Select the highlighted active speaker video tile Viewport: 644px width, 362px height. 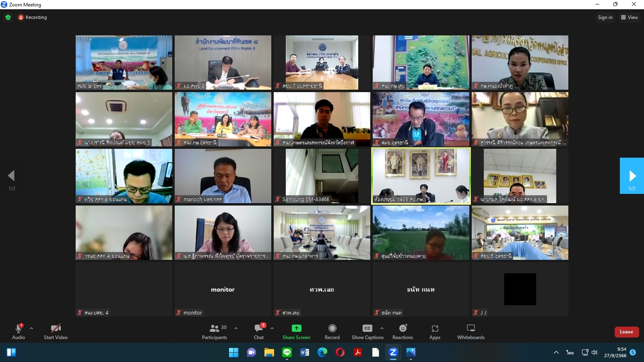click(421, 176)
